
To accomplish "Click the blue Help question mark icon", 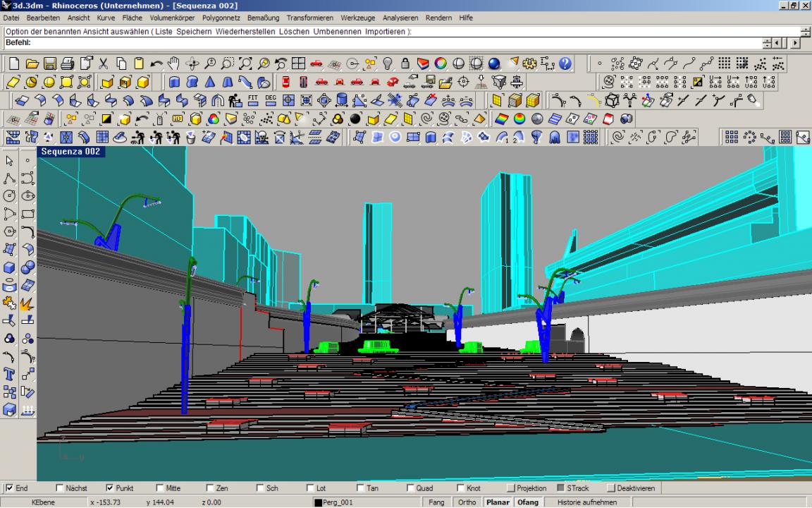I will 565,64.
